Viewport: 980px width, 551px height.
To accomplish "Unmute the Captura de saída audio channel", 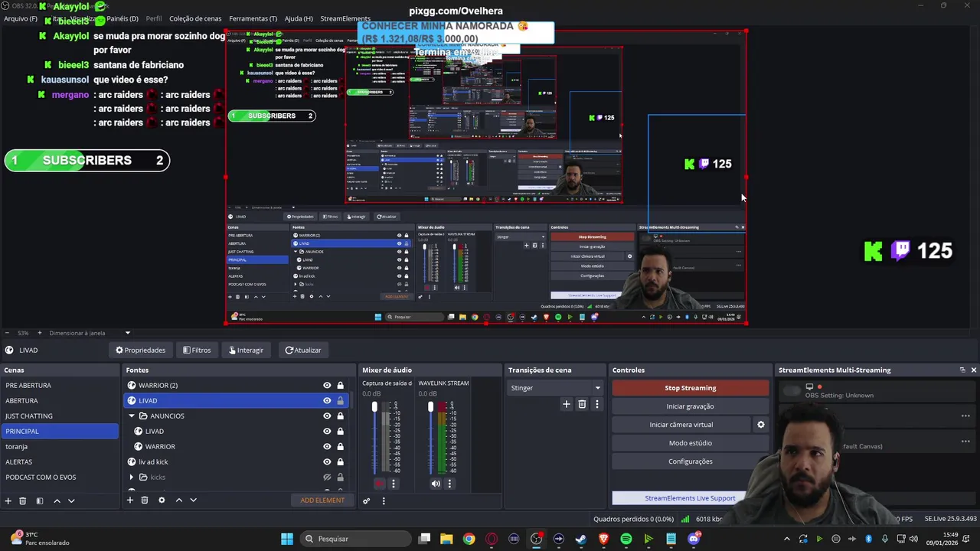I will coord(380,484).
